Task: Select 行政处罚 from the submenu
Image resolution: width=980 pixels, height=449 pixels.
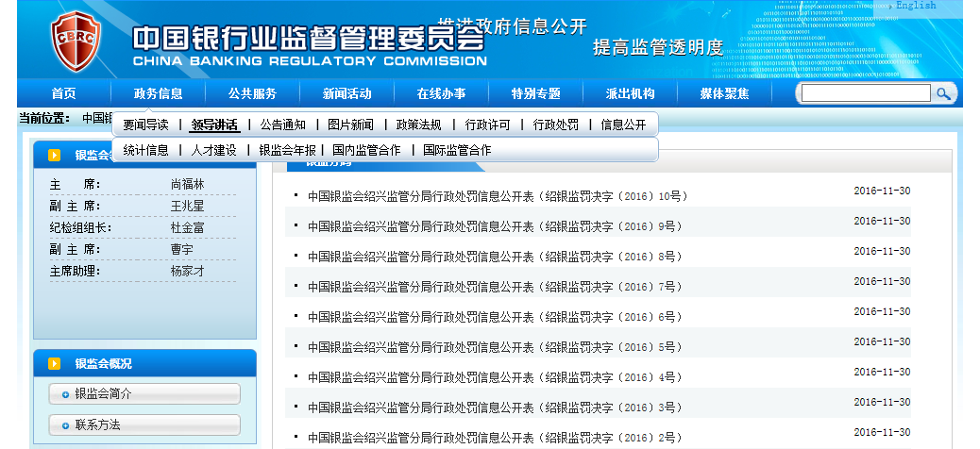Action: pos(556,125)
